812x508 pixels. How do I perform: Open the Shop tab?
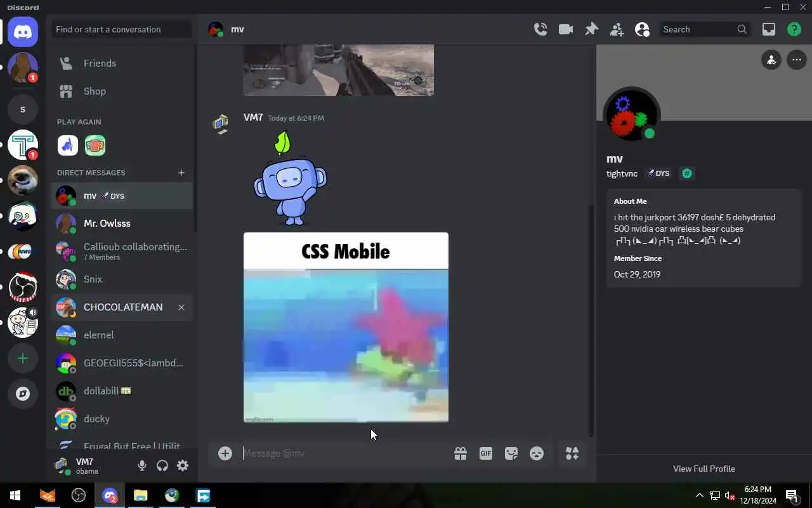(122, 91)
